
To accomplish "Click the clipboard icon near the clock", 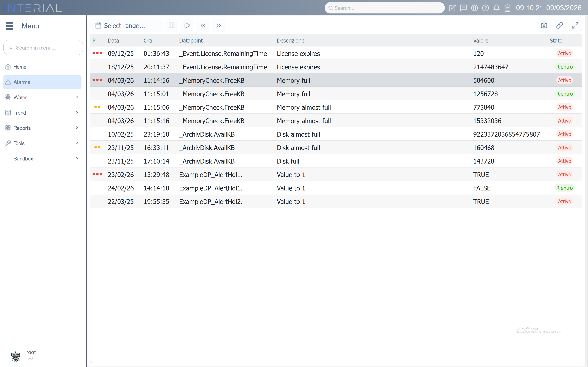I will (x=508, y=8).
